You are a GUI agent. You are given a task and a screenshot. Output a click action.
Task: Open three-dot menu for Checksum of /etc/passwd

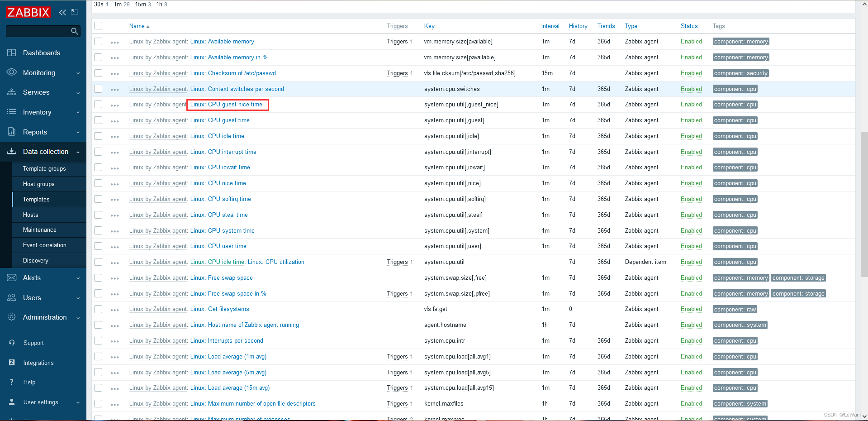114,74
